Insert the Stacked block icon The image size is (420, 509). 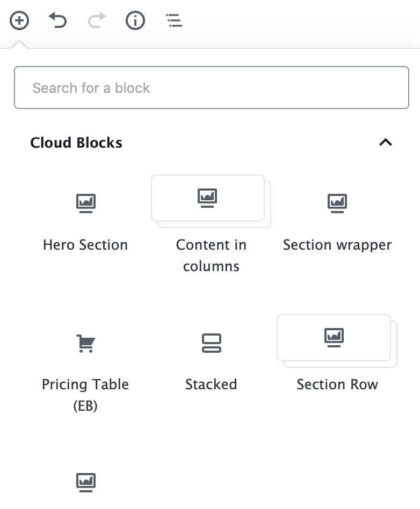[x=212, y=343]
